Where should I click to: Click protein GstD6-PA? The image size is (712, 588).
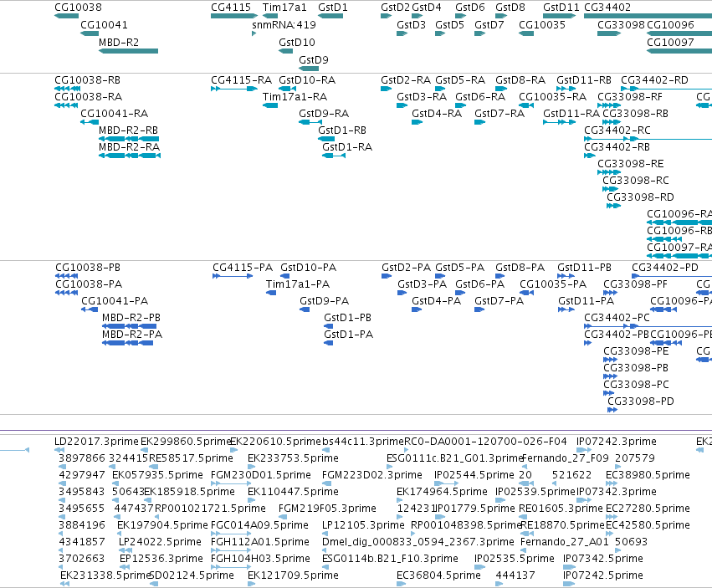click(x=479, y=284)
